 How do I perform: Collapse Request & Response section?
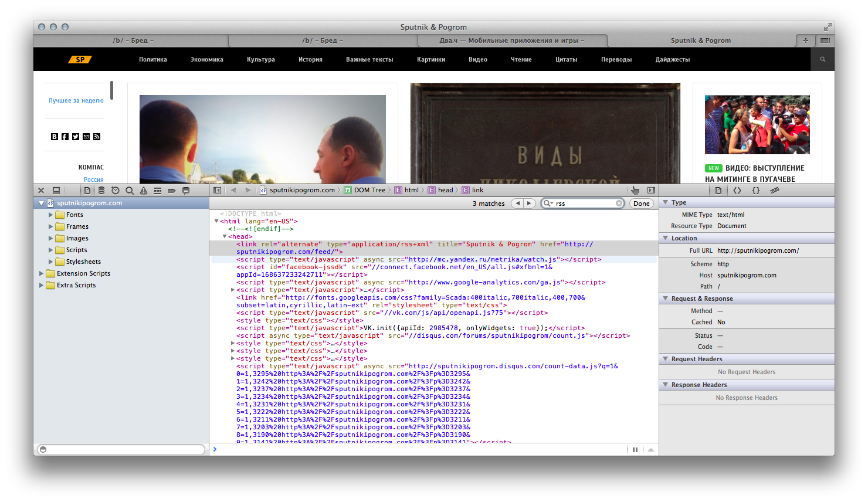tap(665, 299)
